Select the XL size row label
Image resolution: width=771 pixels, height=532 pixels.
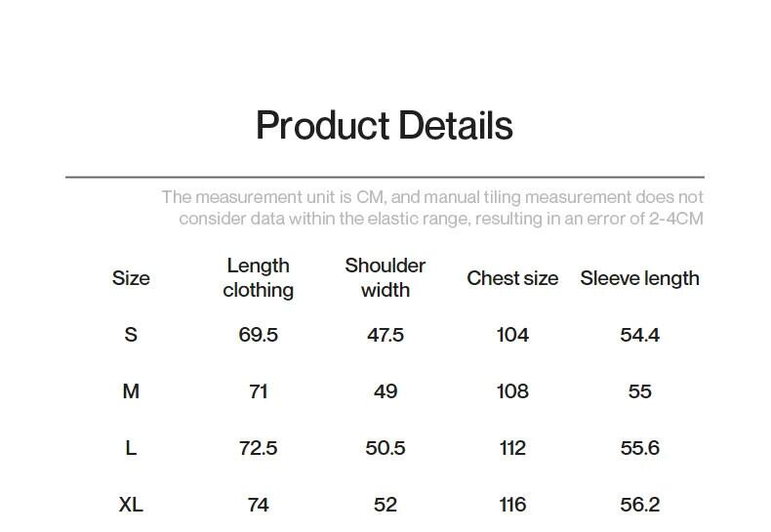pos(131,505)
